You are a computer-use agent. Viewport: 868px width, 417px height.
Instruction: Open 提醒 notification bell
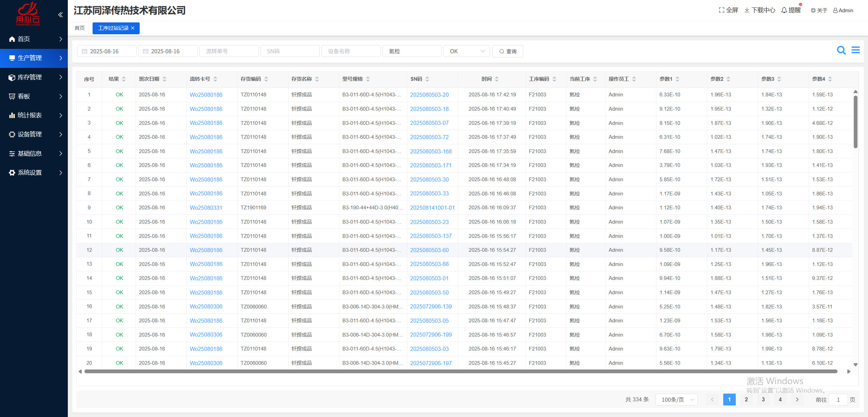(x=791, y=10)
